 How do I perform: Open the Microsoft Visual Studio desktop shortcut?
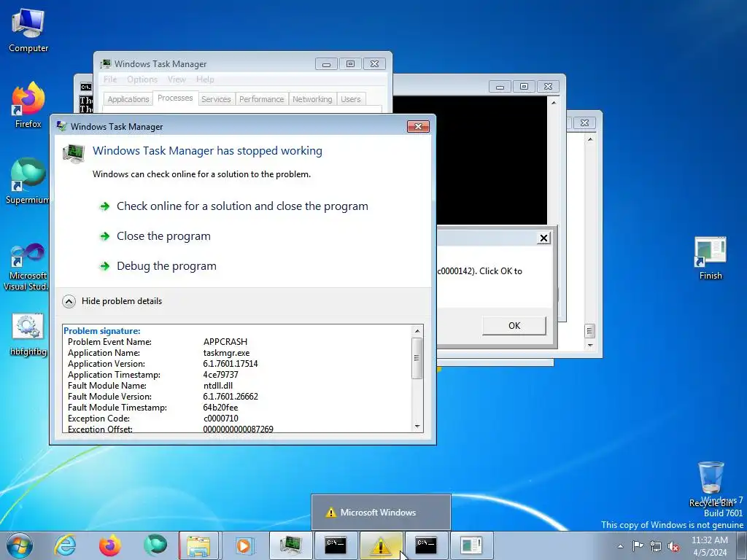click(x=26, y=267)
